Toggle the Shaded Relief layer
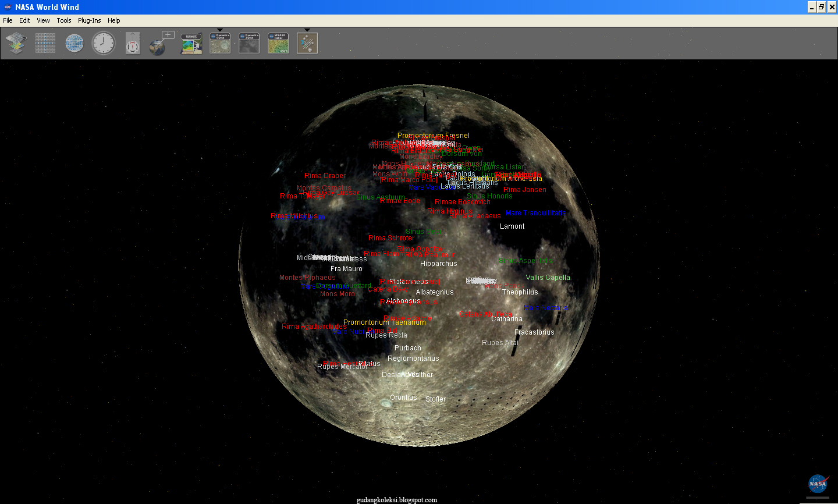The width and height of the screenshot is (838, 504). point(278,43)
